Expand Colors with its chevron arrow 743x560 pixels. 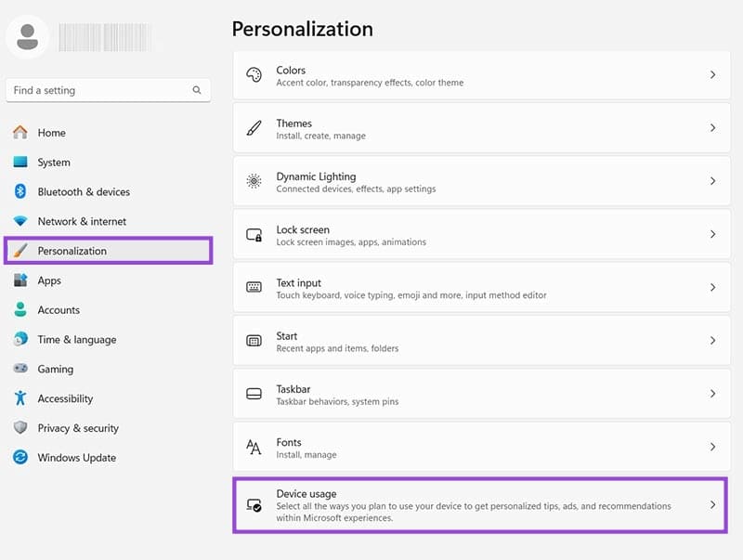click(x=712, y=75)
